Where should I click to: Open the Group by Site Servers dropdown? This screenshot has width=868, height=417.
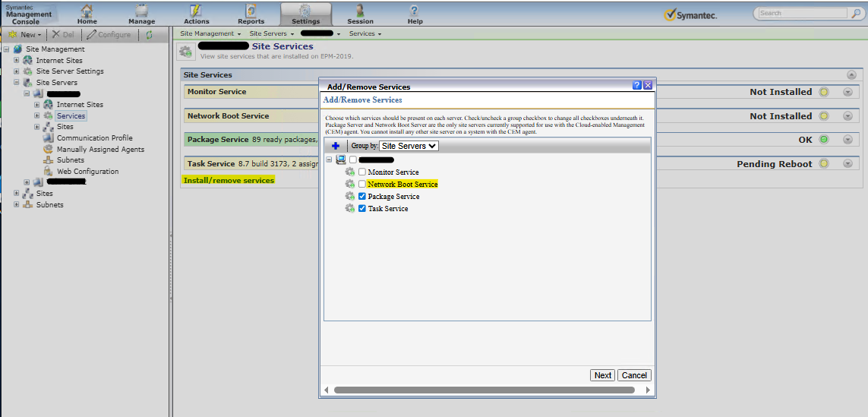pyautogui.click(x=409, y=146)
